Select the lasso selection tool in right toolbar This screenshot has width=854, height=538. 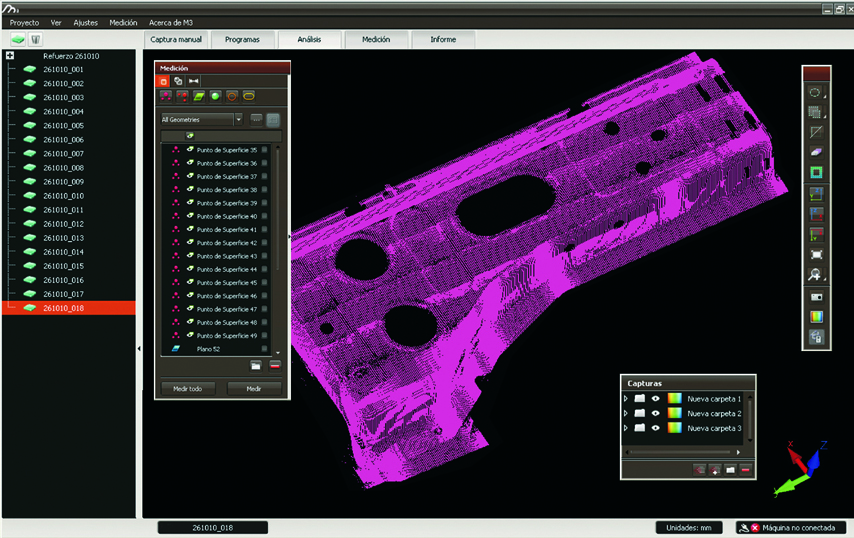click(x=815, y=92)
